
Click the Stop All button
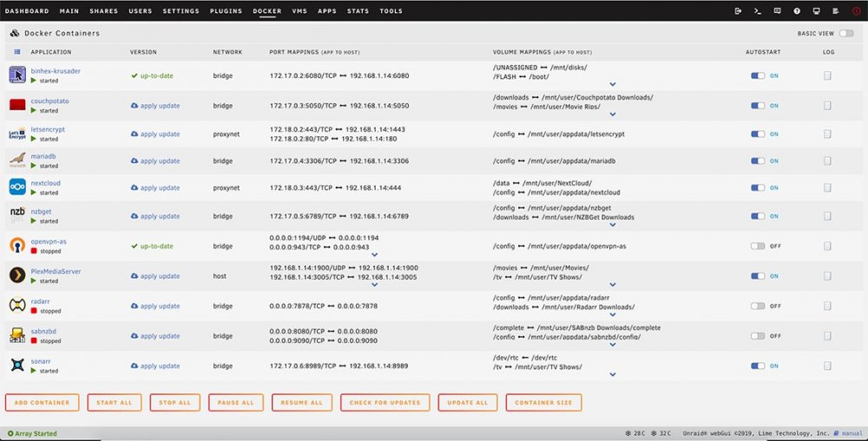point(175,403)
